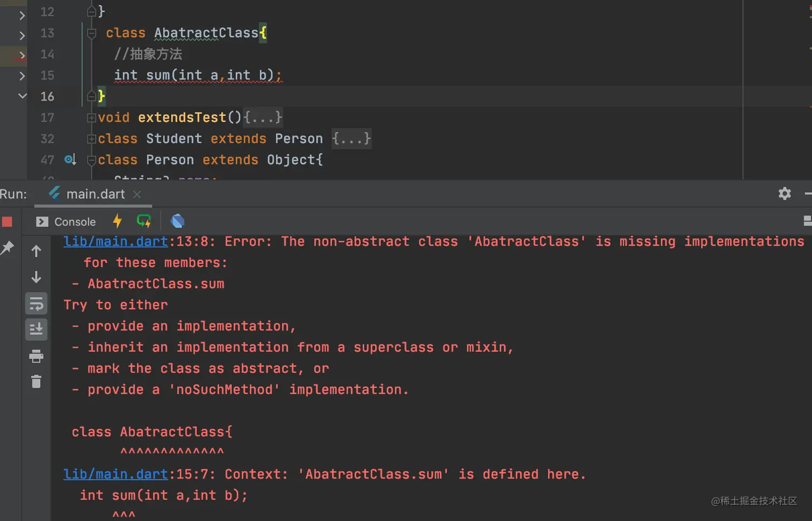This screenshot has height=521, width=812.
Task: Collapse the Person class fold marker
Action: tap(91, 160)
